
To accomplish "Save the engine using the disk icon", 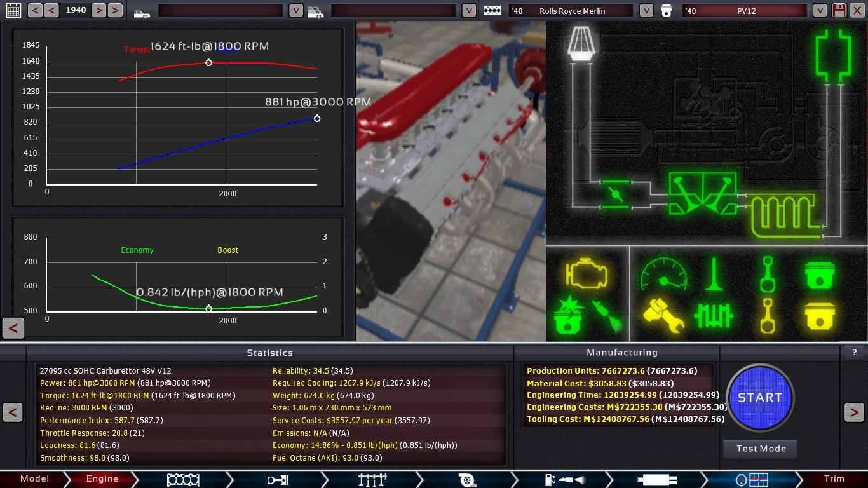I will click(839, 10).
